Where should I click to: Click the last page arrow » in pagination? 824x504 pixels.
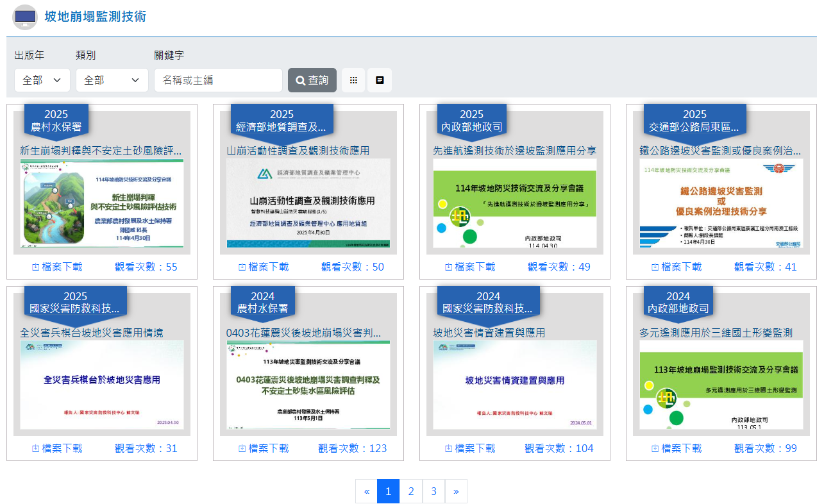pos(456,491)
